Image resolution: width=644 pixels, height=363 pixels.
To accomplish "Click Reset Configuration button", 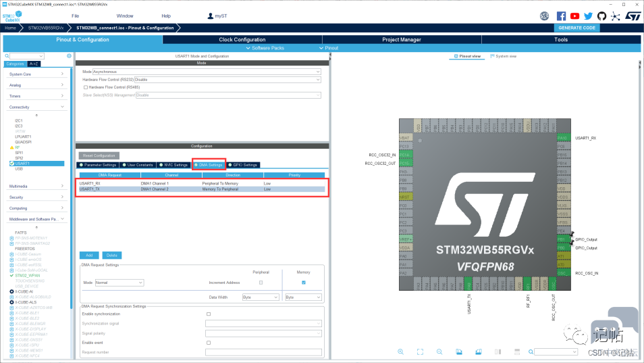I will 99,155.
